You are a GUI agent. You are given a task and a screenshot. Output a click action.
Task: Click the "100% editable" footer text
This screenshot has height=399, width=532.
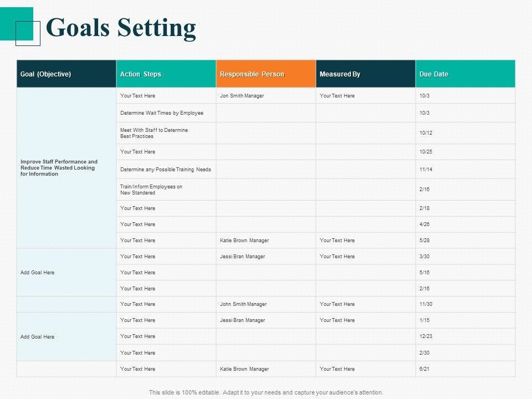pos(266,392)
